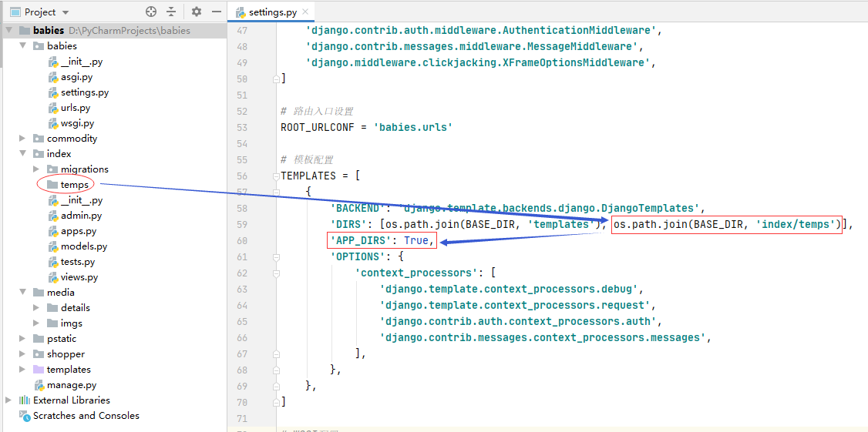Click the models.py Python file icon
Image resolution: width=868 pixels, height=432 pixels.
point(52,246)
